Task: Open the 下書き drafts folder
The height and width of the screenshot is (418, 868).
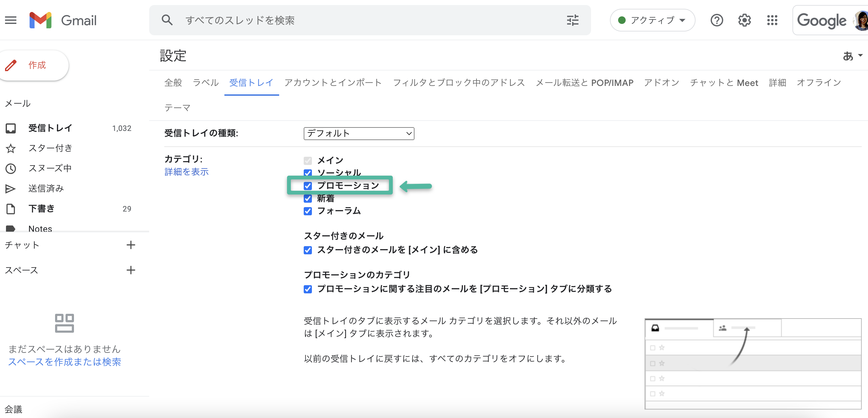Action: (x=42, y=209)
